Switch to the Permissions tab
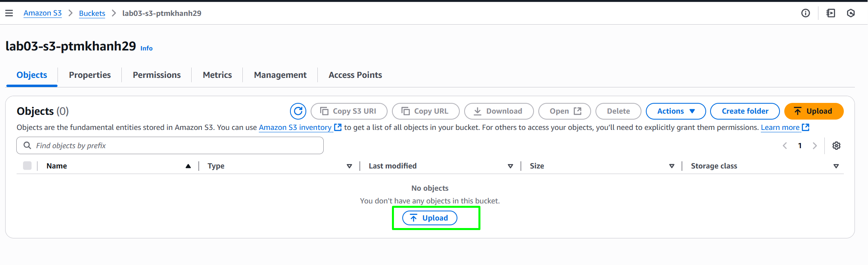The image size is (868, 265). [157, 75]
